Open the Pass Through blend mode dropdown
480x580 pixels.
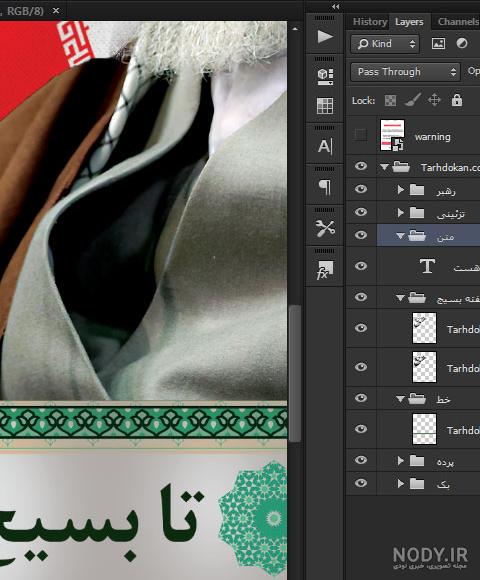[405, 72]
